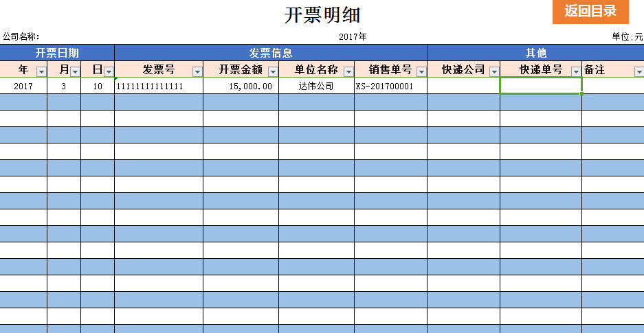Click the 销售单号 column header text
The width and height of the screenshot is (644, 333).
click(x=390, y=69)
